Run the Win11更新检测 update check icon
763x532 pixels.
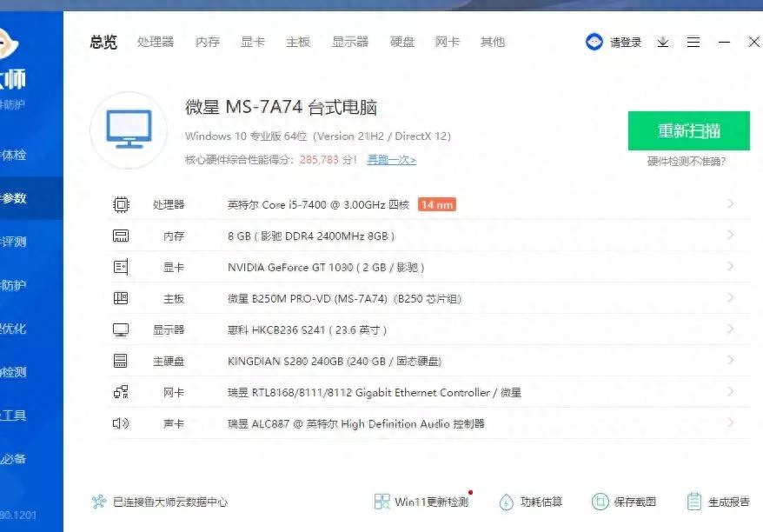pos(381,502)
